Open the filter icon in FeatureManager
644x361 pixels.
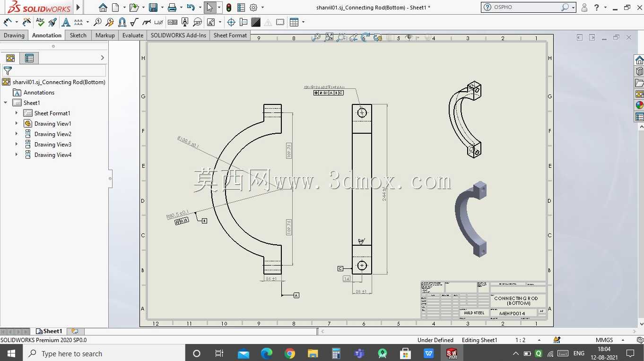click(x=8, y=71)
